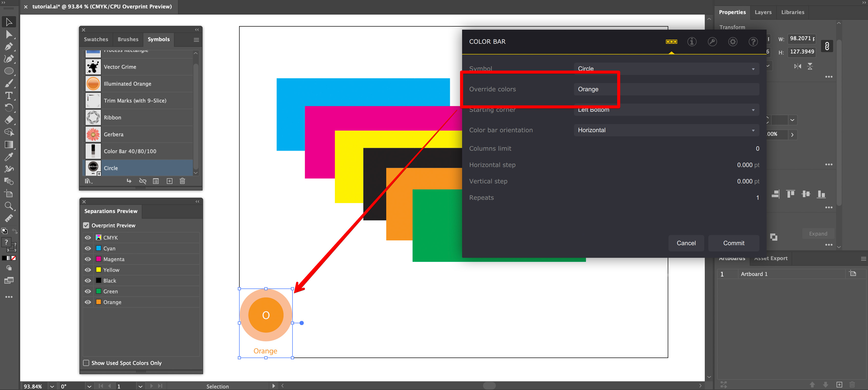Open the Layers panel tab

(x=763, y=12)
